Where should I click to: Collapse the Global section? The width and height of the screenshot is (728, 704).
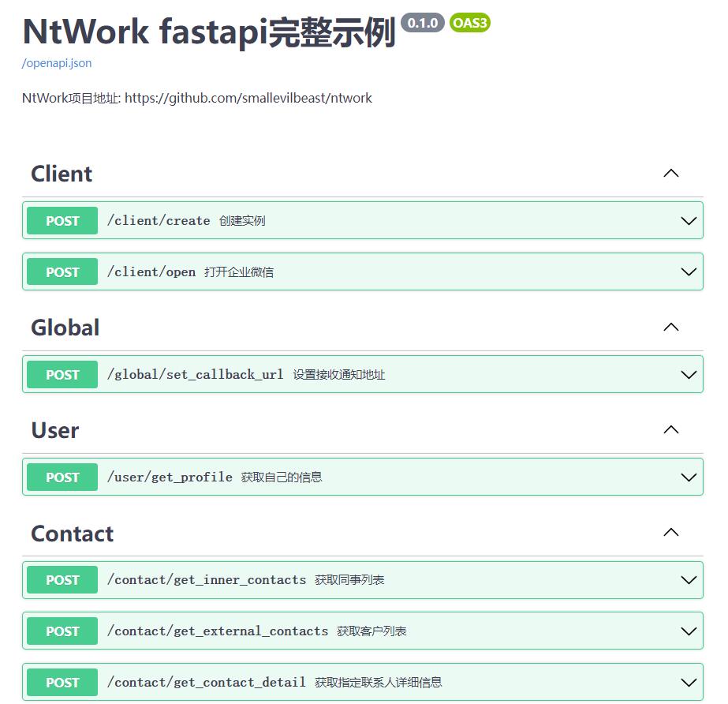pos(670,327)
